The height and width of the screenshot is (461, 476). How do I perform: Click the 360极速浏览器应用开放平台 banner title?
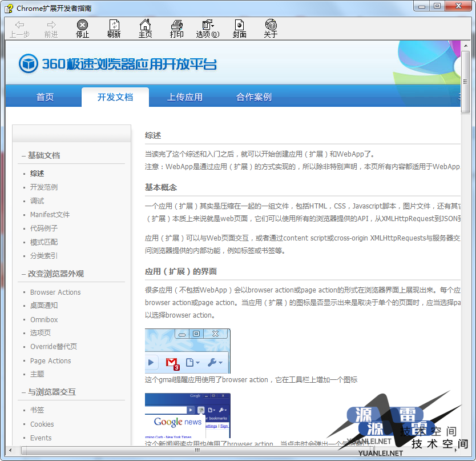[x=130, y=64]
